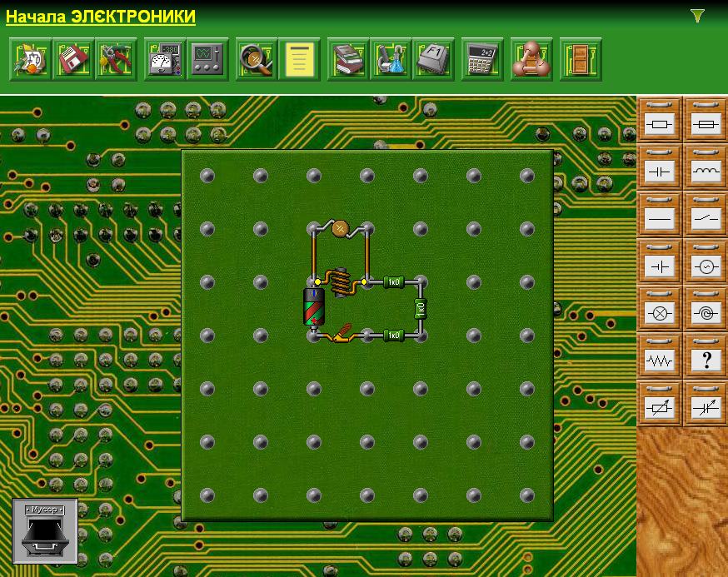The image size is (728, 577).
Task: Select the straight wire drawer
Action: point(660,215)
